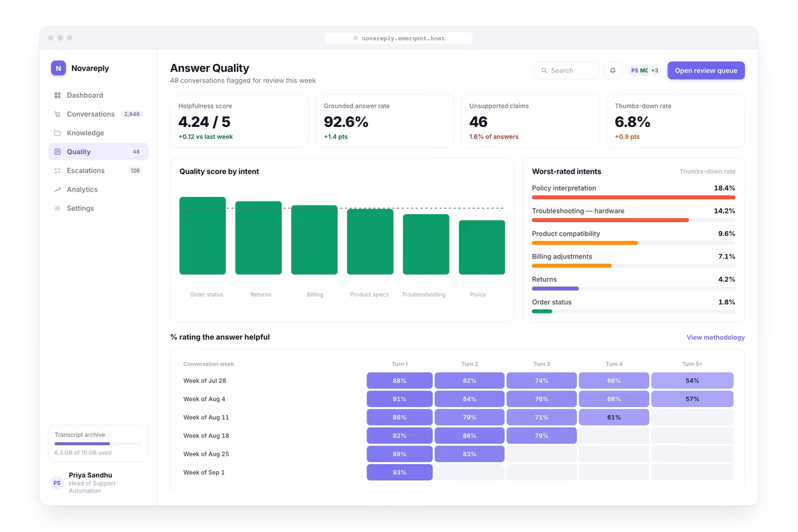The image size is (798, 532).
Task: Click the PS avatar in header
Action: [x=634, y=70]
